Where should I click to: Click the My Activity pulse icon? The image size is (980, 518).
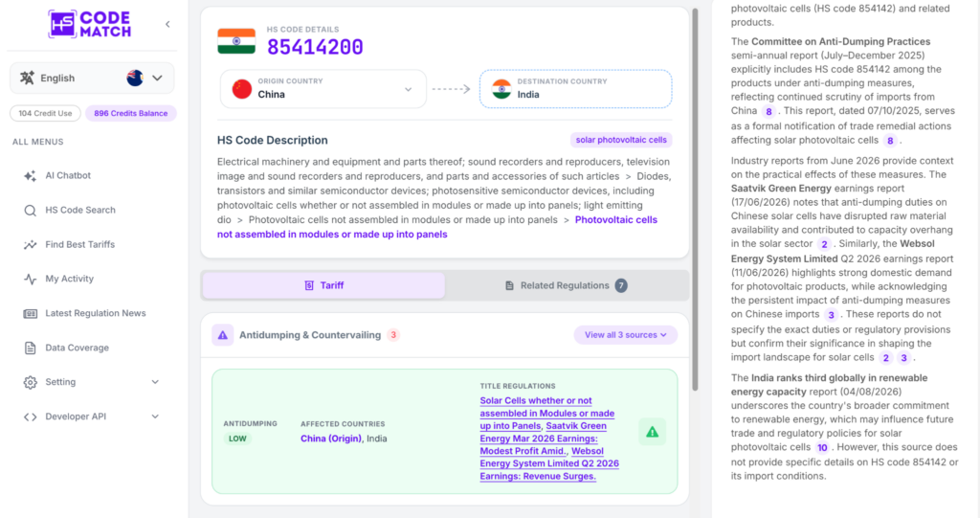point(30,279)
